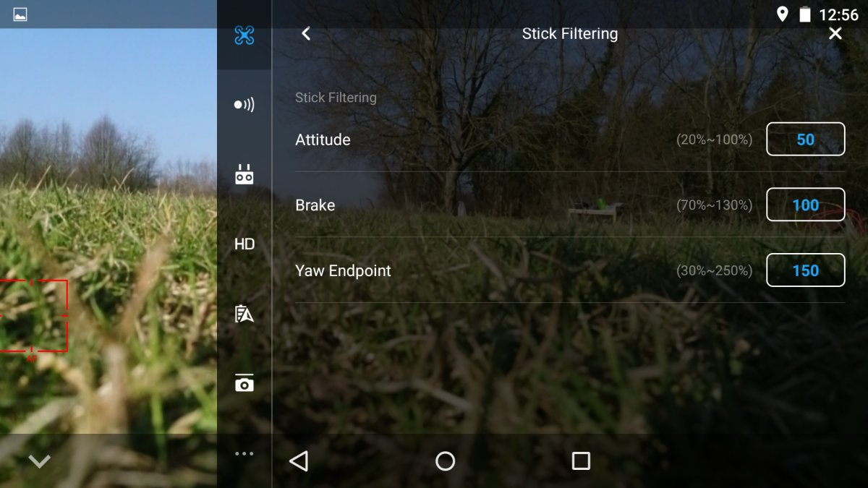Viewport: 868px width, 488px height.
Task: Tap gallery image icon in status bar
Action: click(20, 14)
